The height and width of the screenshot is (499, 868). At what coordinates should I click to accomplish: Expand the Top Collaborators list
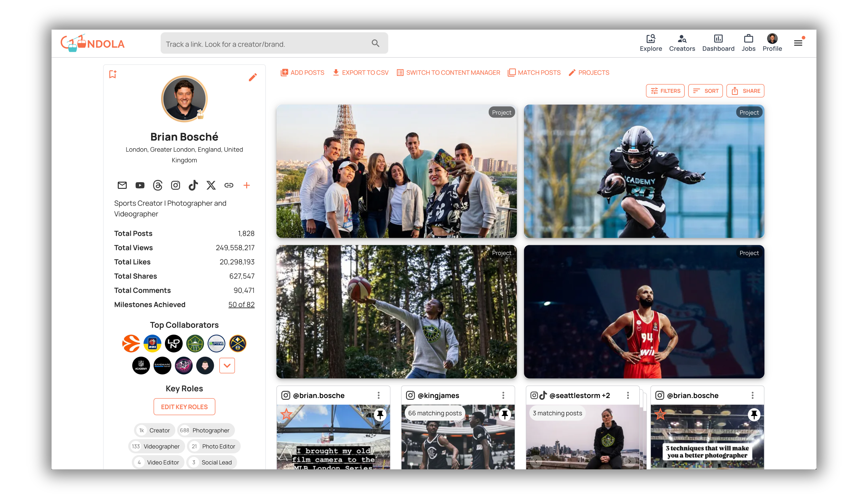point(227,365)
